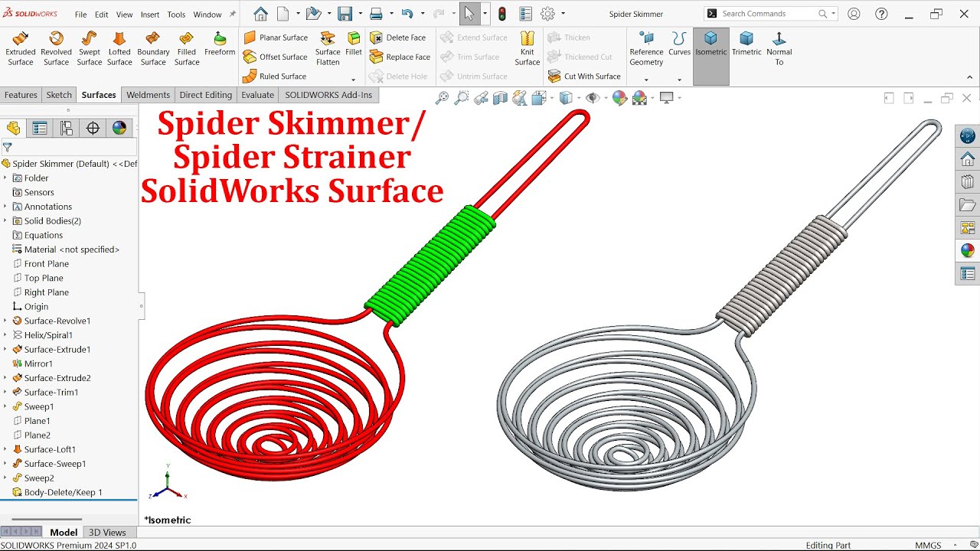Expand the Surface-Revolve1 feature
This screenshot has height=551, width=980.
[5, 321]
